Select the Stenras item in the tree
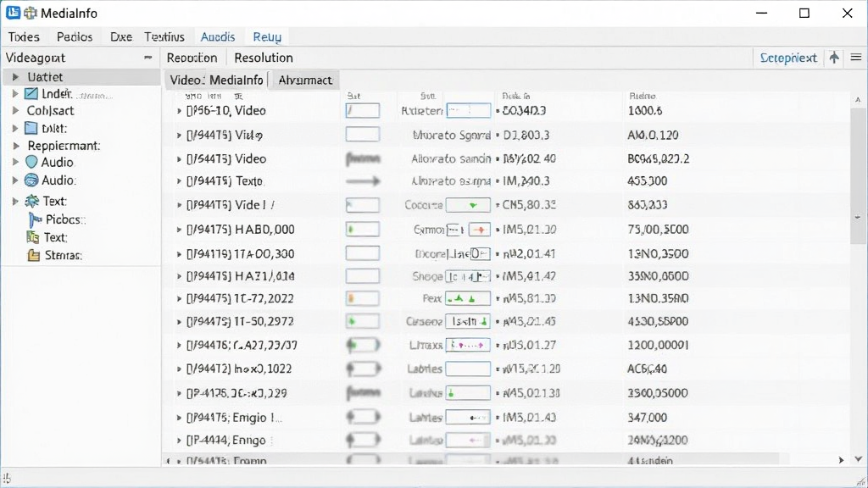 [63, 256]
